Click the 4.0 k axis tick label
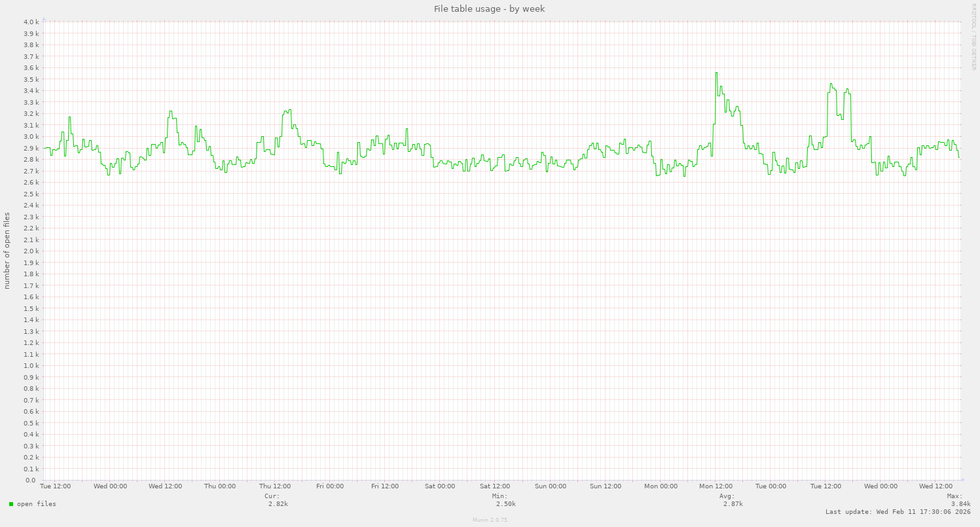980x527 pixels. pos(30,22)
